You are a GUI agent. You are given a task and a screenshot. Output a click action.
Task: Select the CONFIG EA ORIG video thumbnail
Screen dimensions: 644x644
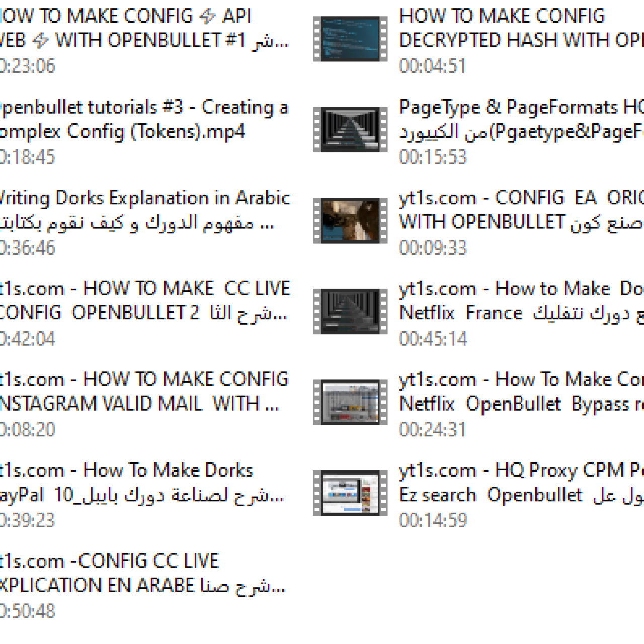click(x=350, y=220)
